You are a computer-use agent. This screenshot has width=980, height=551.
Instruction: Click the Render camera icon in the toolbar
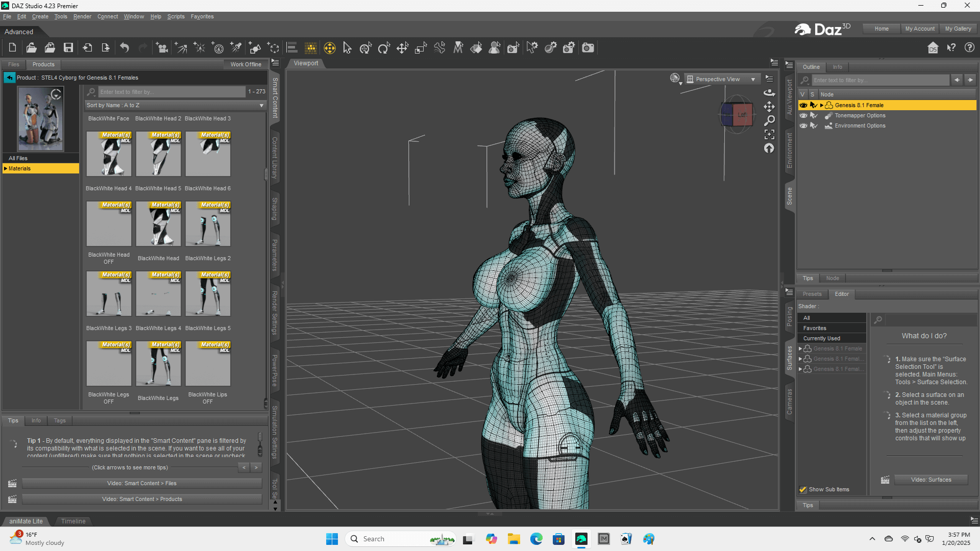coord(588,48)
